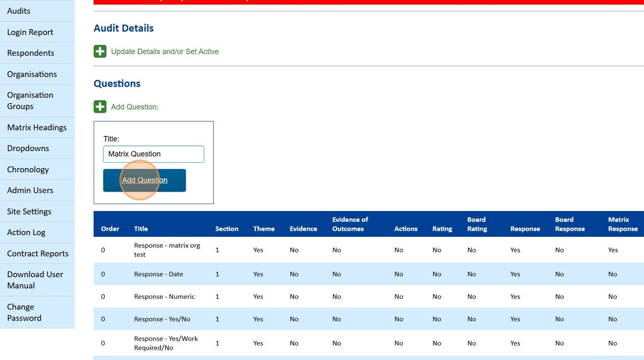Select the 'Response - matrix org test' row title

pyautogui.click(x=167, y=250)
